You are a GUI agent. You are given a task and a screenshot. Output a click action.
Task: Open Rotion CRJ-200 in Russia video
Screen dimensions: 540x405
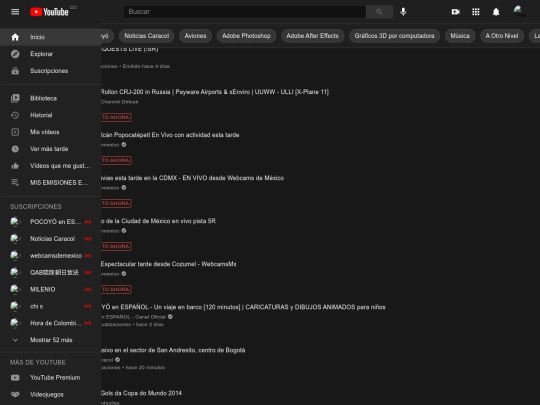(215, 92)
